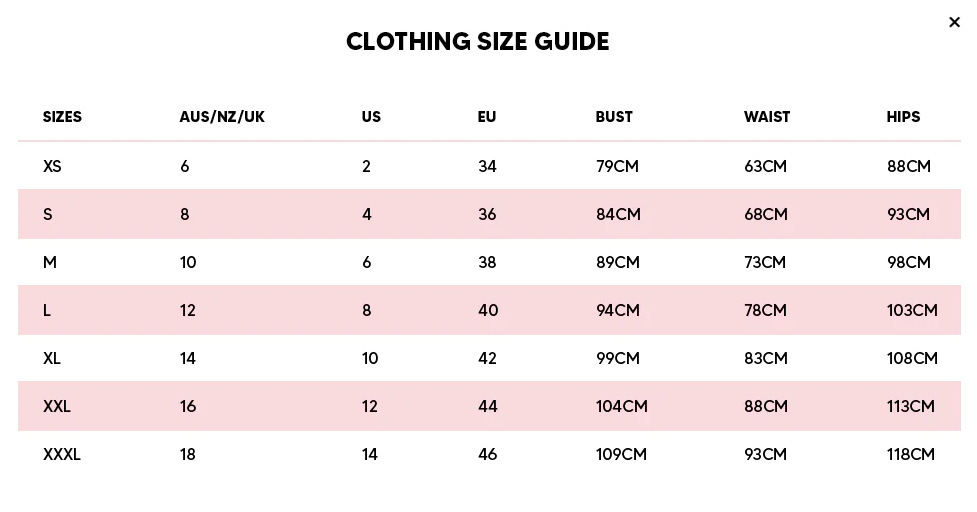Click the HIPS column header
Viewport: 977px width, 512px height.
[x=903, y=117]
